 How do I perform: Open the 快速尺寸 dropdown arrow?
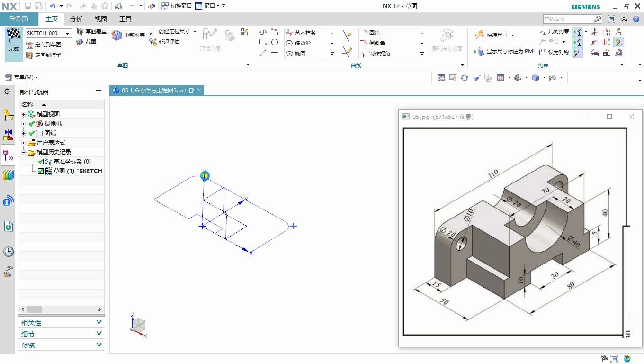point(512,36)
